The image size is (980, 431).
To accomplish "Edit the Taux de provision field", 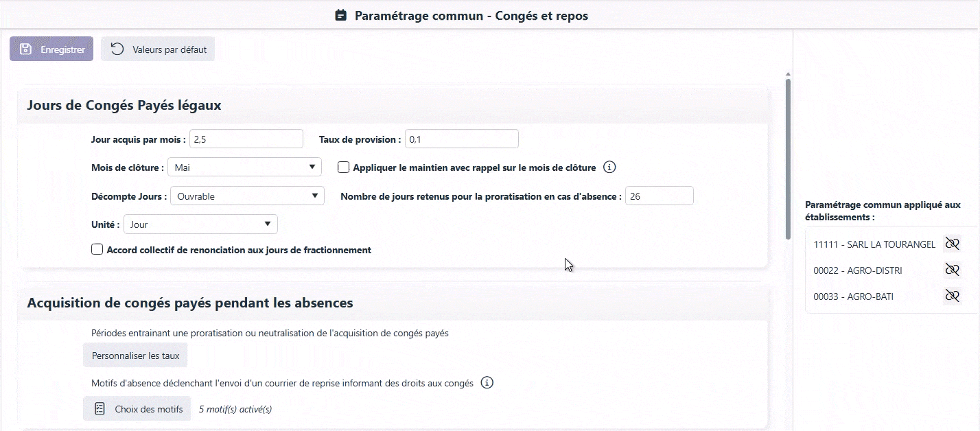I will tap(462, 139).
